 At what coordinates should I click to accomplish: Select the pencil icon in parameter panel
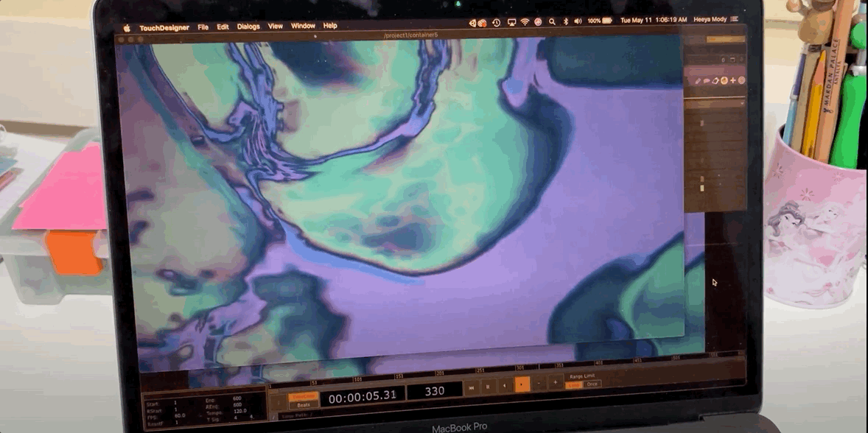click(698, 81)
